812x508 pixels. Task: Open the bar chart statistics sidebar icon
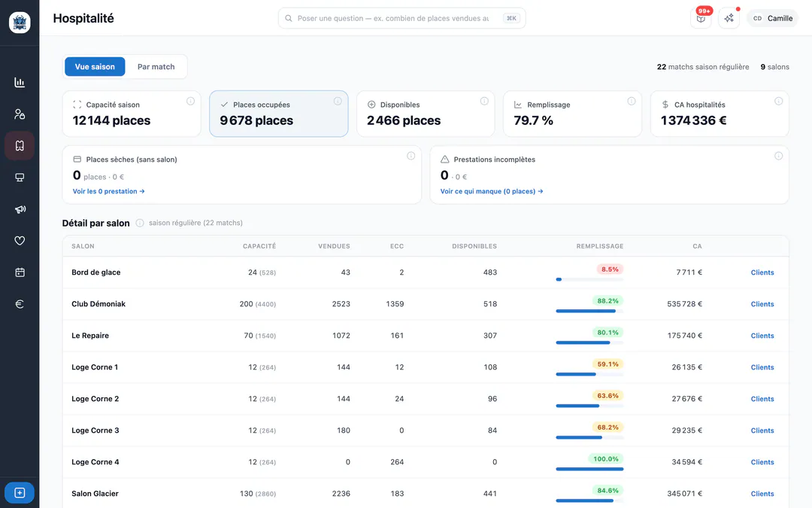[x=20, y=83]
